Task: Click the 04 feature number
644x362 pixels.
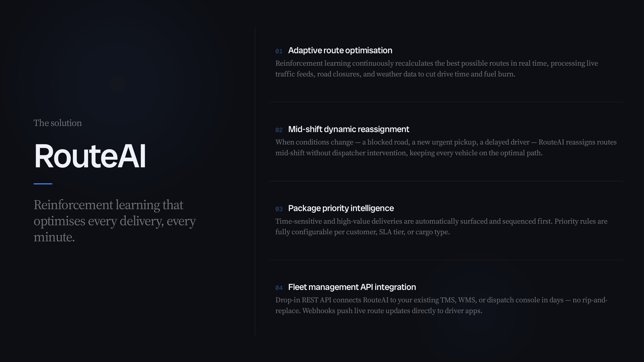Action: [x=279, y=288]
